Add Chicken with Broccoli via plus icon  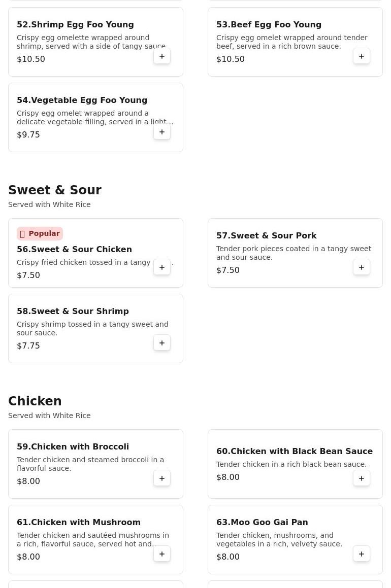click(161, 478)
